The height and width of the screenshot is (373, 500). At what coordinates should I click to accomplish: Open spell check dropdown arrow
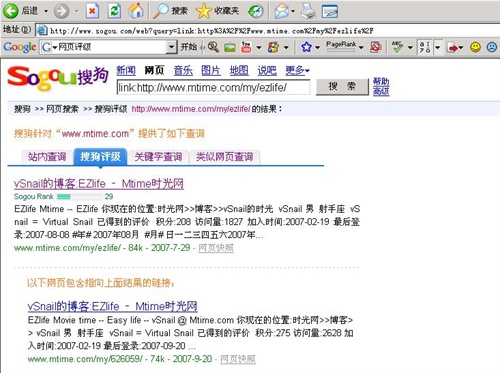pos(410,48)
